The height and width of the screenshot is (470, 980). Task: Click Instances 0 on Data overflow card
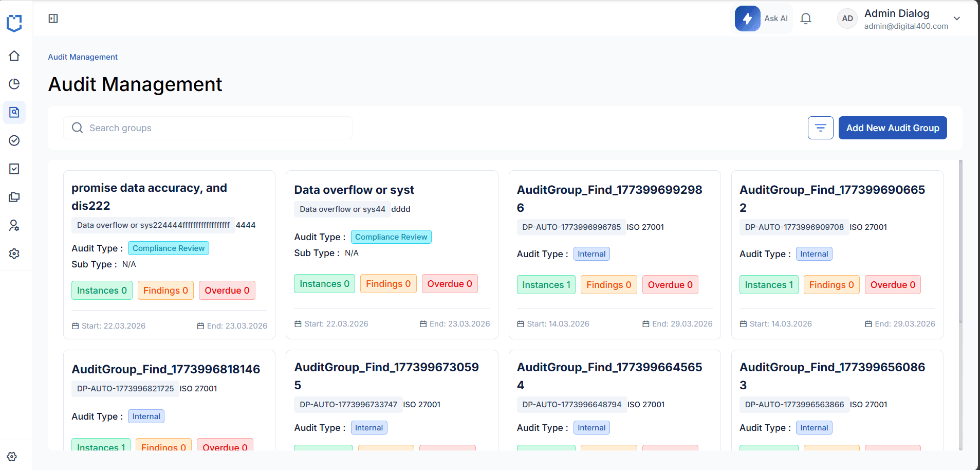pos(324,284)
